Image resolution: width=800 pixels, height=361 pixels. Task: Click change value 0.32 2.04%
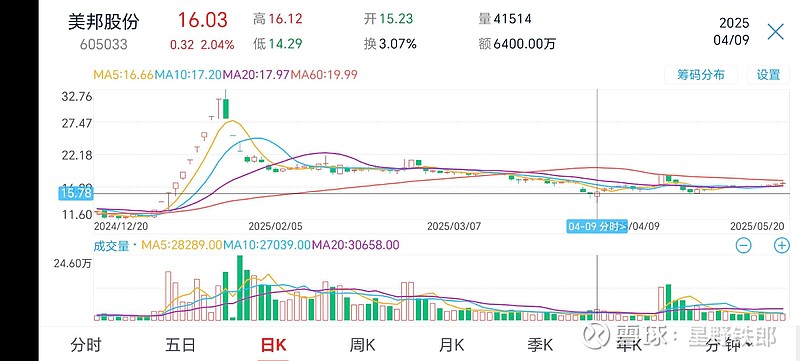coord(202,45)
